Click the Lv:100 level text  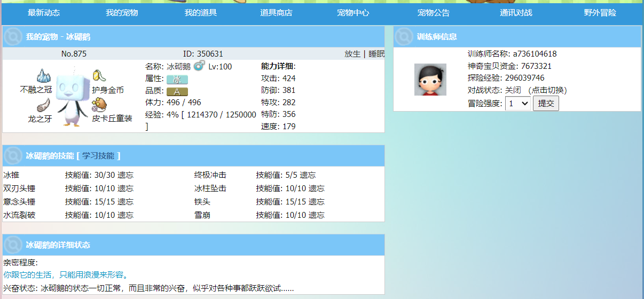pos(220,66)
